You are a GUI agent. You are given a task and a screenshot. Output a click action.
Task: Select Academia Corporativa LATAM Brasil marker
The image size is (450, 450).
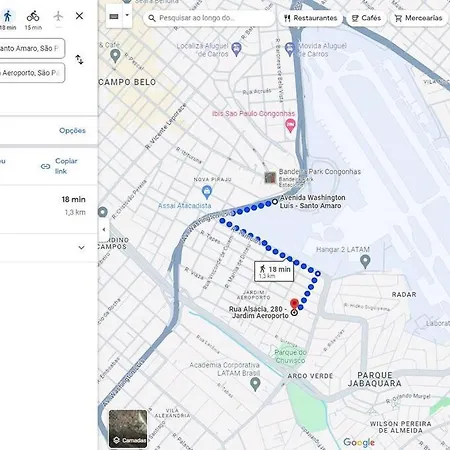255,384
